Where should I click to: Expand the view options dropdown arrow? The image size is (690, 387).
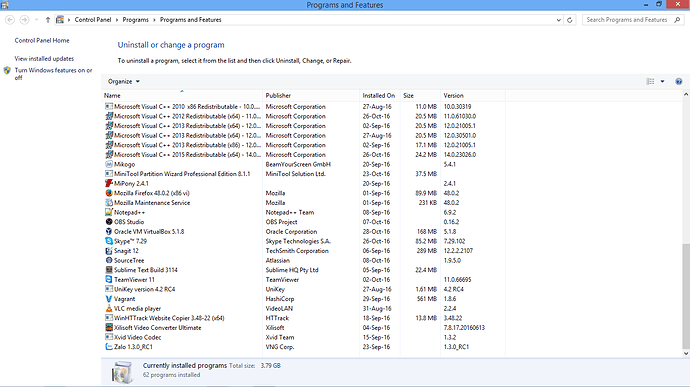click(662, 81)
